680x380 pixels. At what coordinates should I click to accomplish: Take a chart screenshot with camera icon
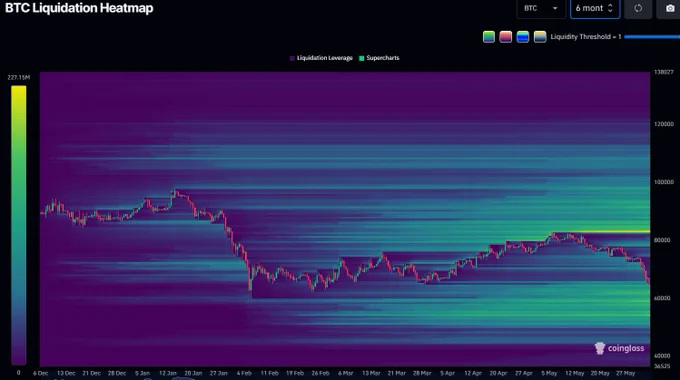(669, 8)
